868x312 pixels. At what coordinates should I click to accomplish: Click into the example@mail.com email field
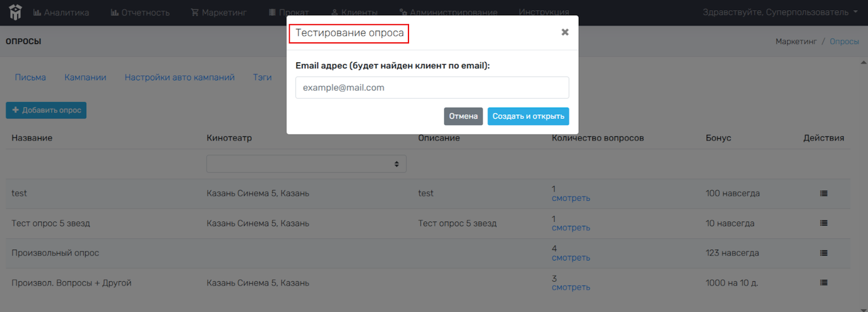432,88
